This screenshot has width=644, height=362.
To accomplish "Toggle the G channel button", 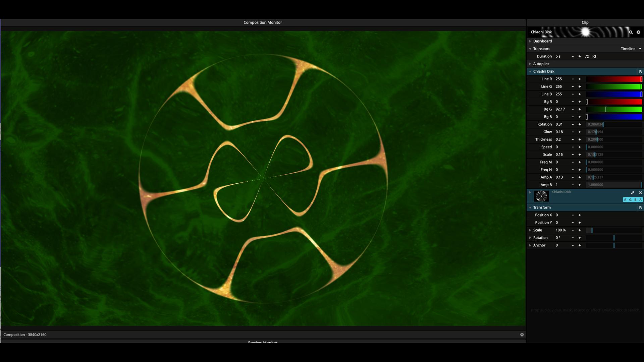I will (630, 200).
